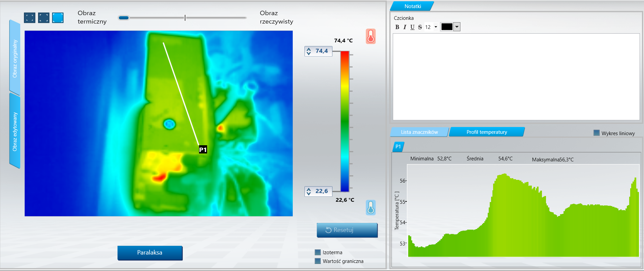Click the 74,4 maximum temperature stepper arrows

pos(309,51)
